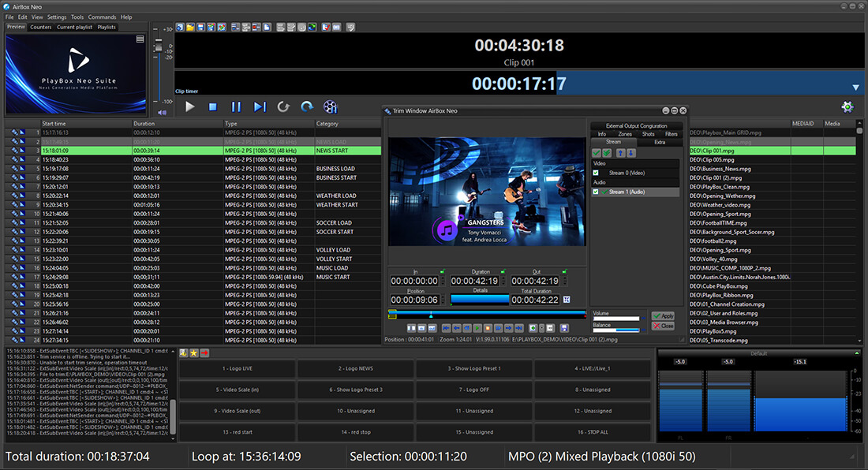Save playlist using the floppy disk toolbar icon
Viewport: 868px width, 470px height.
tap(201, 27)
